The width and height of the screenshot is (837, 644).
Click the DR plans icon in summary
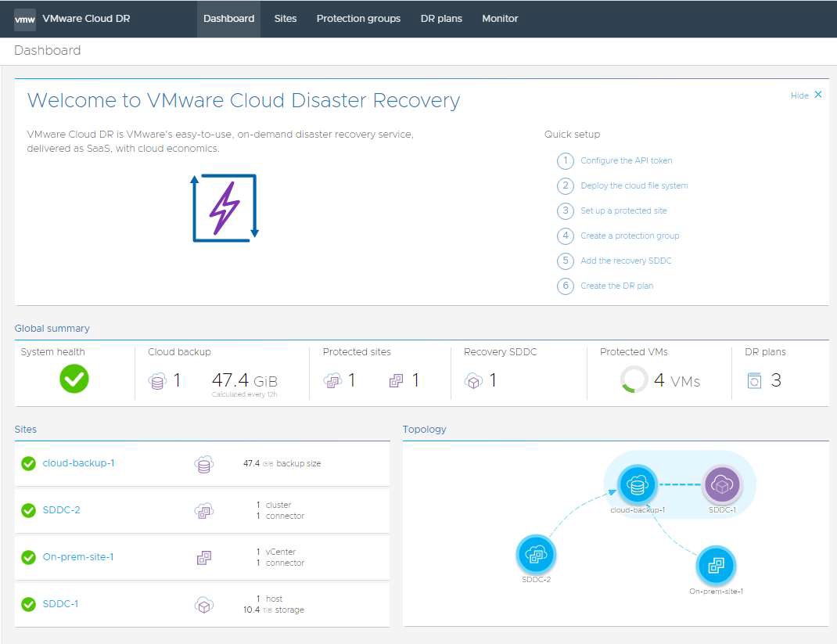[754, 381]
